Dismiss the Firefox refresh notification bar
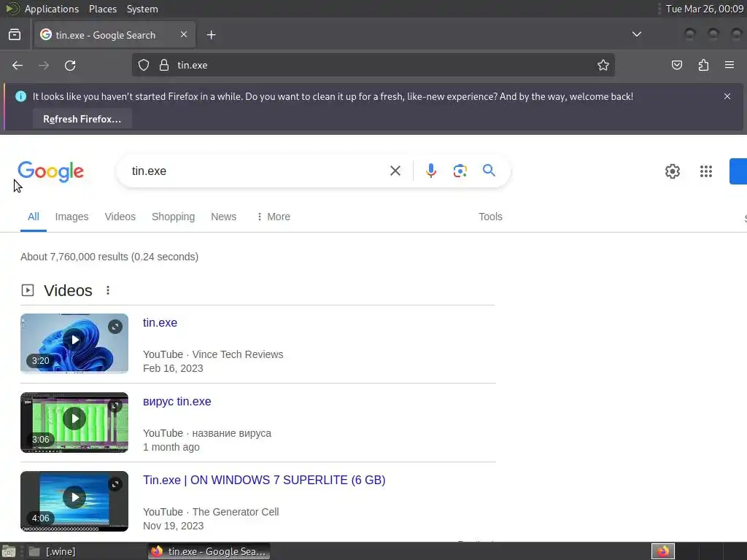The height and width of the screenshot is (560, 747). [727, 96]
